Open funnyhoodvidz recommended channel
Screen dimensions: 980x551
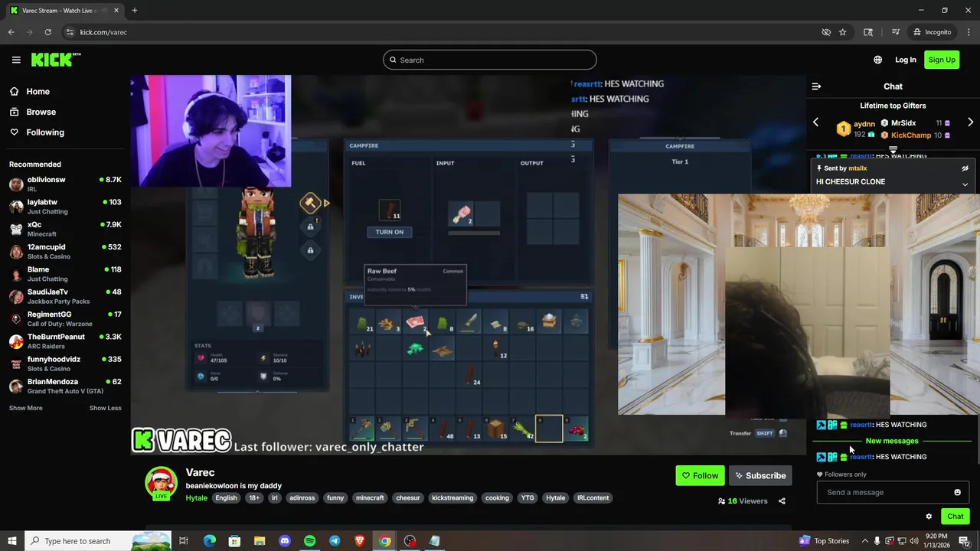coord(65,364)
